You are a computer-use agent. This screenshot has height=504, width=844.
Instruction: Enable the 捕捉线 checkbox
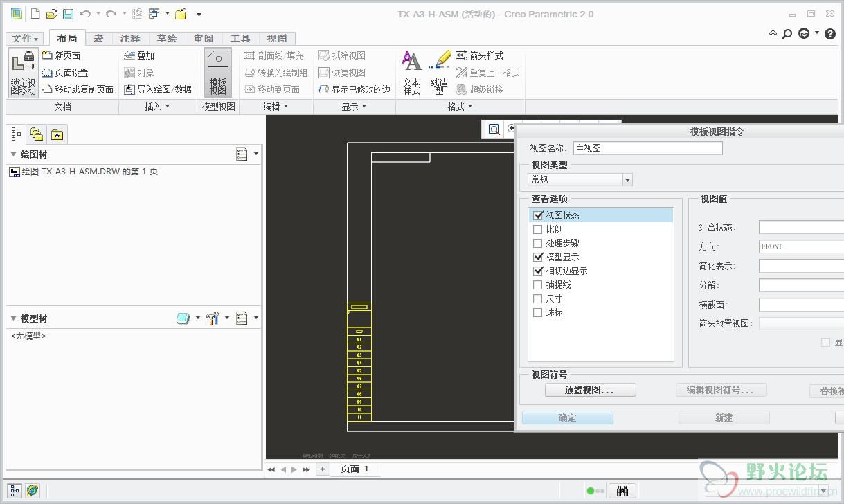pos(538,285)
